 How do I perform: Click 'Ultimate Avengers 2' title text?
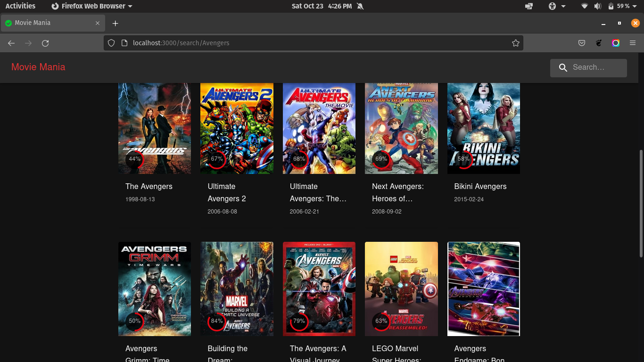pos(227,193)
